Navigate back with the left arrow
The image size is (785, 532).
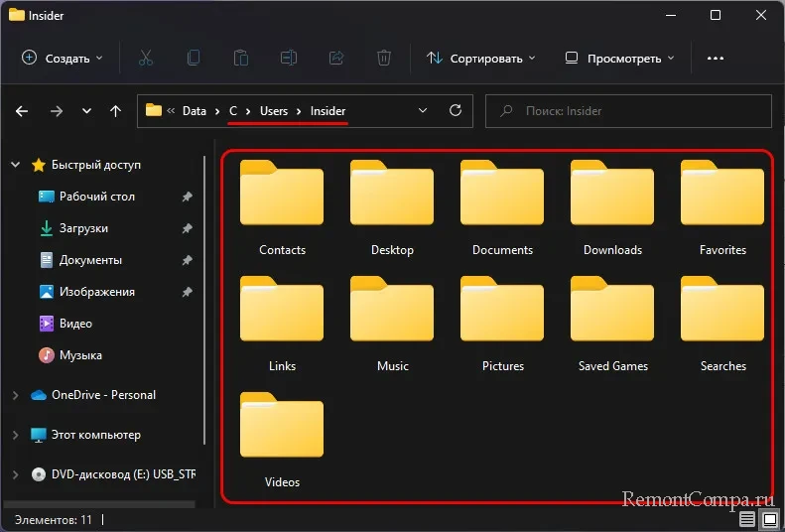(x=24, y=111)
